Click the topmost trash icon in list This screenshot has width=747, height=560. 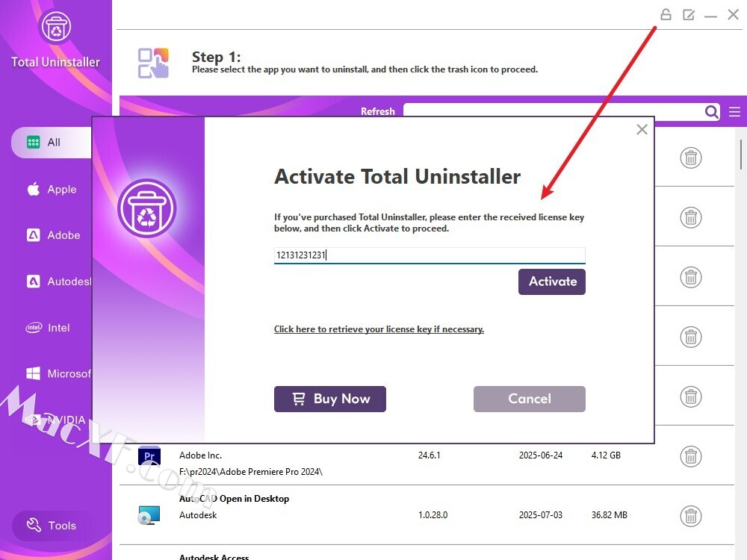click(x=691, y=158)
